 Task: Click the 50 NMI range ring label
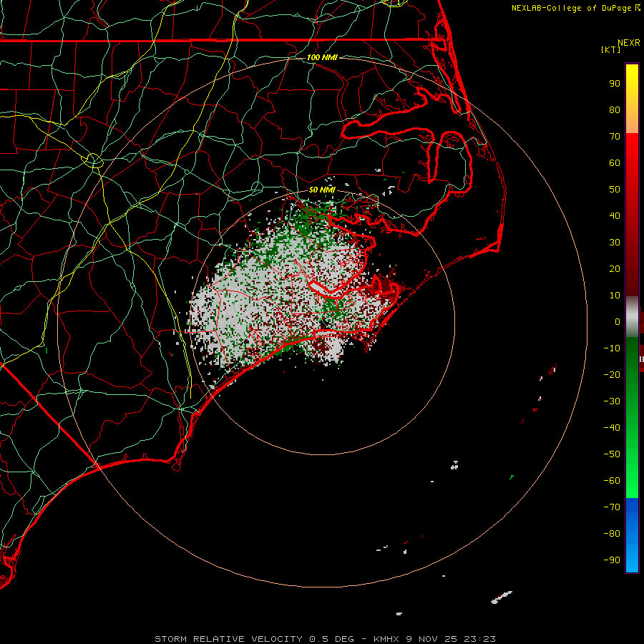click(322, 190)
